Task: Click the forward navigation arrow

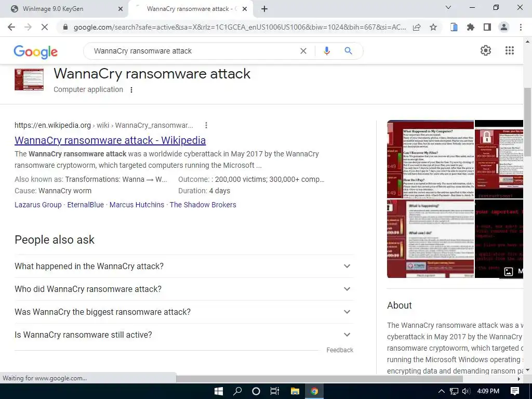Action: click(x=28, y=27)
